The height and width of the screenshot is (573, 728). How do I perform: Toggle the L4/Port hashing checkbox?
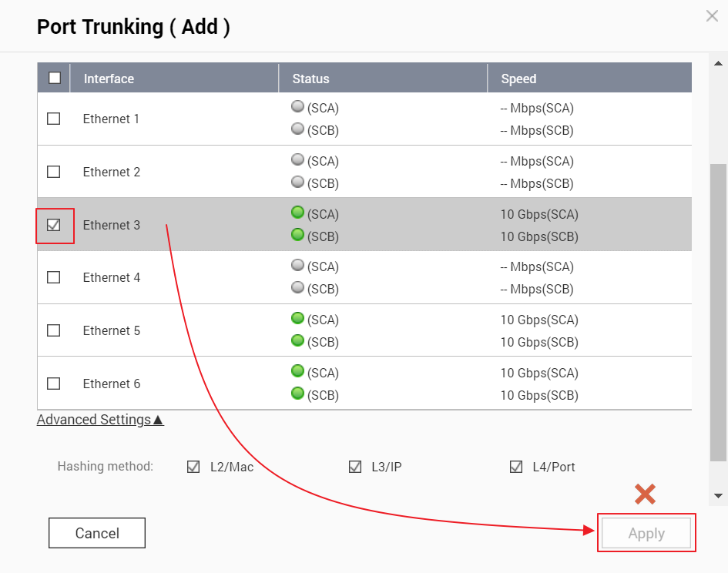[x=516, y=467]
